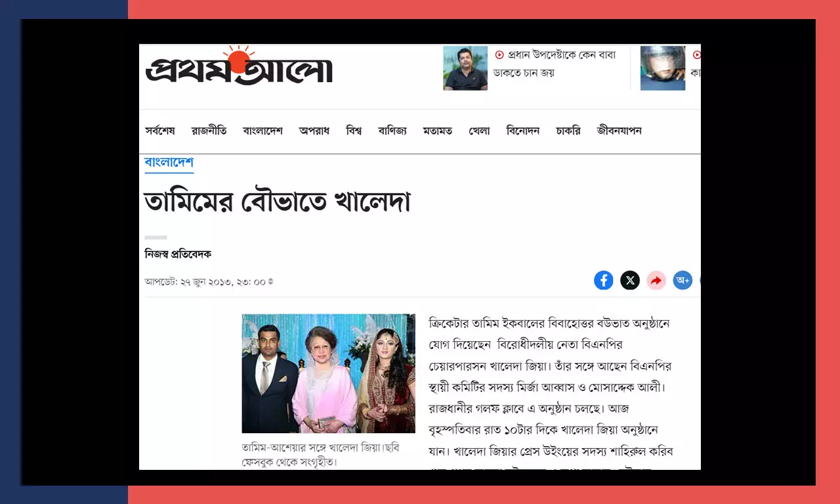The height and width of the screenshot is (504, 840).
Task: Increase font size with অ+ icon
Action: [x=682, y=281]
